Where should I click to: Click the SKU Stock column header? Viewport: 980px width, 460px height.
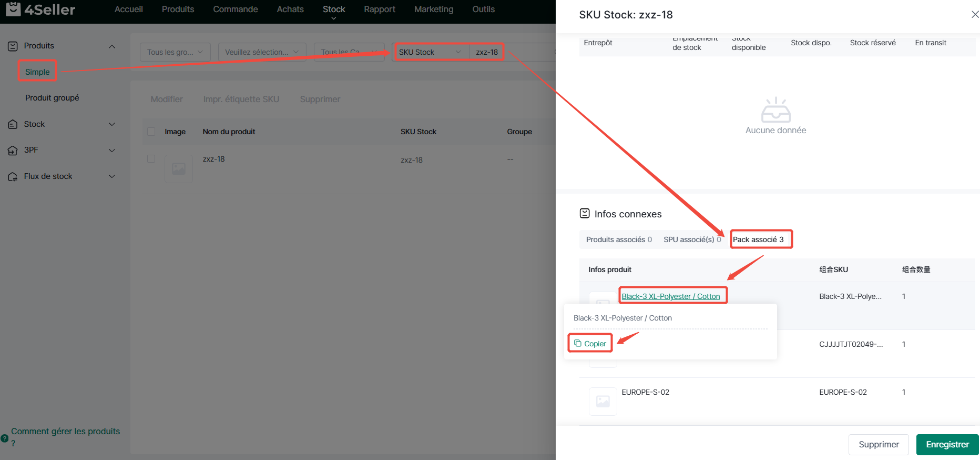418,132
